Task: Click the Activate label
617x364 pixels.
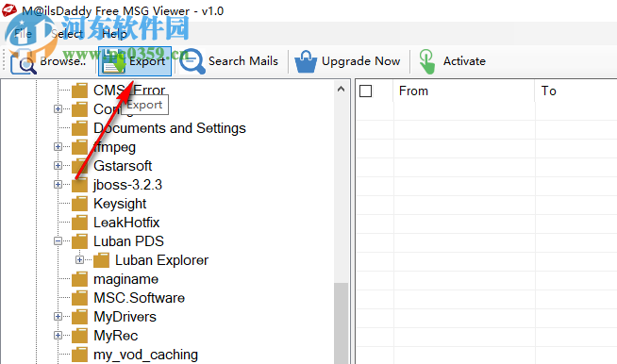Action: point(464,61)
